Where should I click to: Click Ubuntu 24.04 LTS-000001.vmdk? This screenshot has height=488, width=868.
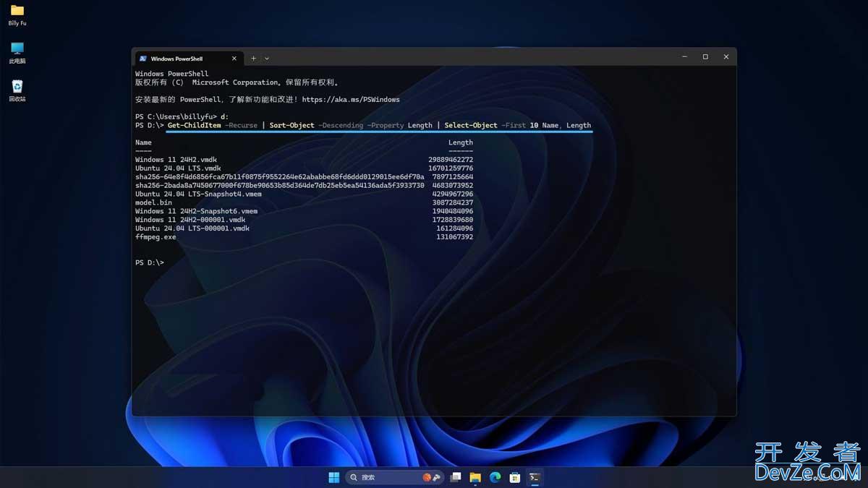pos(192,228)
